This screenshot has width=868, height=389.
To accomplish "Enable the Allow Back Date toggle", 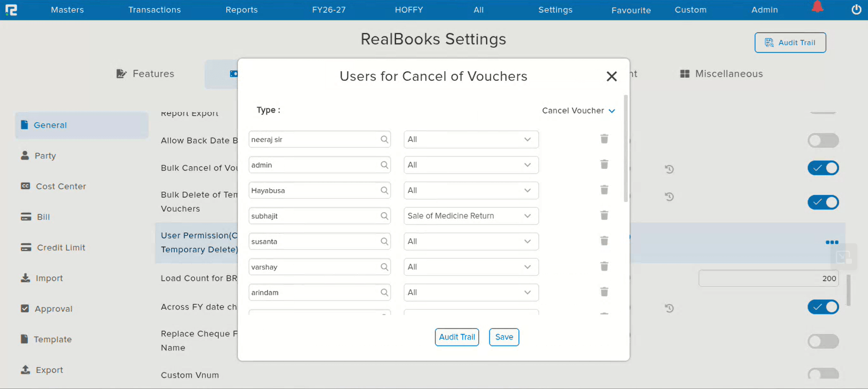I will [823, 140].
